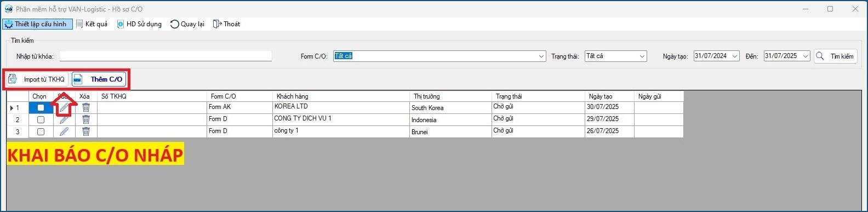Select the Brunei market cell

point(450,131)
